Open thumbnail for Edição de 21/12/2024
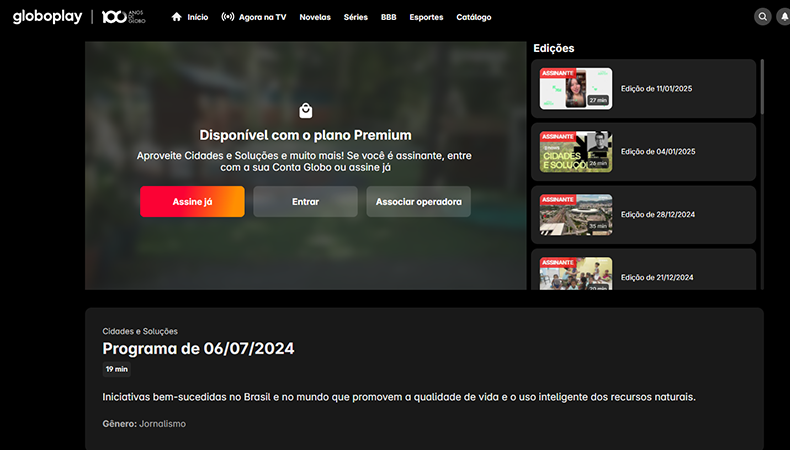The image size is (790, 450). pyautogui.click(x=576, y=274)
